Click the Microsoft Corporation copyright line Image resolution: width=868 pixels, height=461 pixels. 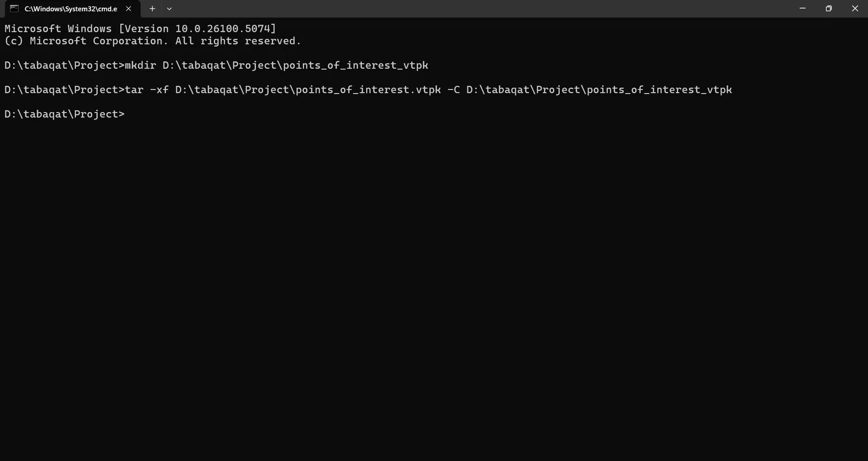tap(152, 41)
